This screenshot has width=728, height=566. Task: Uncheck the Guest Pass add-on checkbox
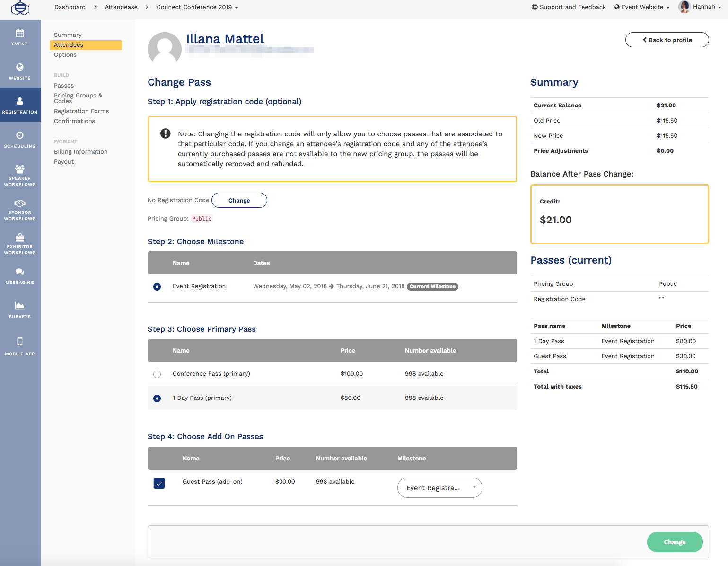point(159,483)
